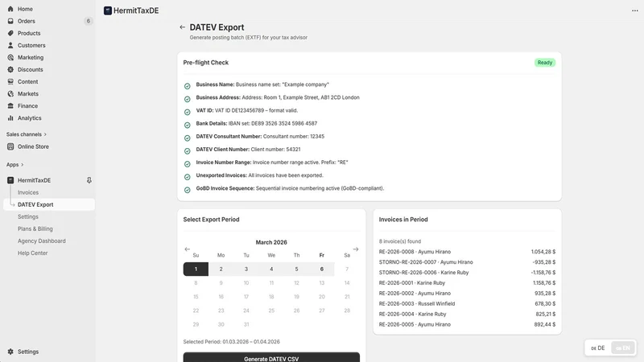This screenshot has width=644, height=362.
Task: Click the Home icon in sidebar
Action: [10, 9]
